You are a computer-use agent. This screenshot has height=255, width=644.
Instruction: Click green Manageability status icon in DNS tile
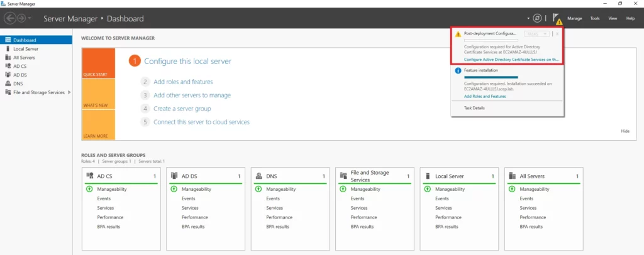coord(258,190)
